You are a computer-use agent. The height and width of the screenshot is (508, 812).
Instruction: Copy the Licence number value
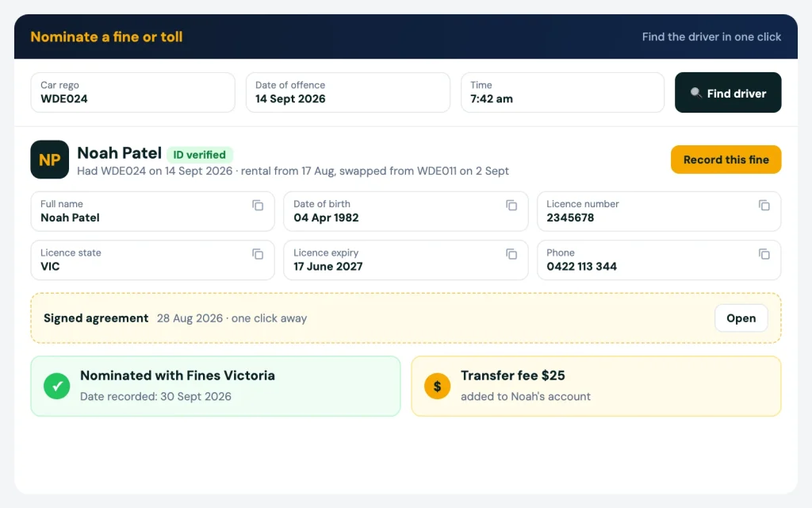click(764, 206)
